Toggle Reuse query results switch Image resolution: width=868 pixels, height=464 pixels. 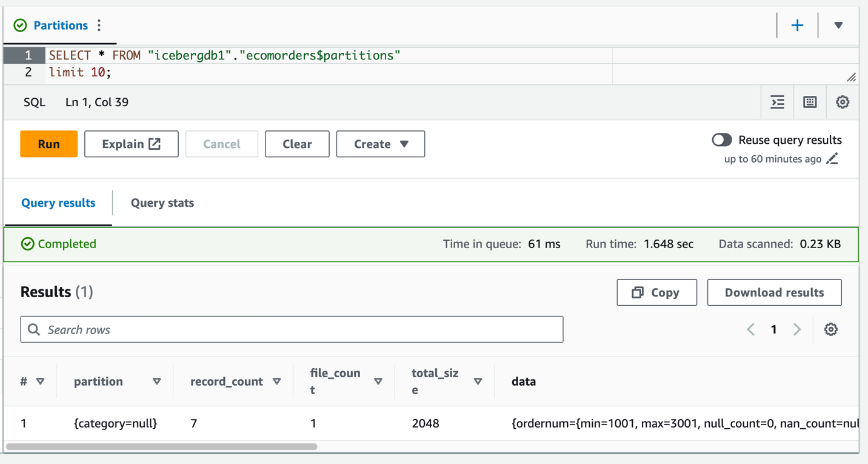[721, 140]
